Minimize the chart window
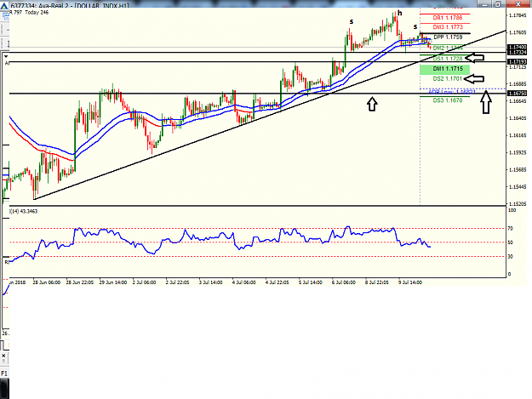Viewport: 532px width, 399px height. [484, 4]
